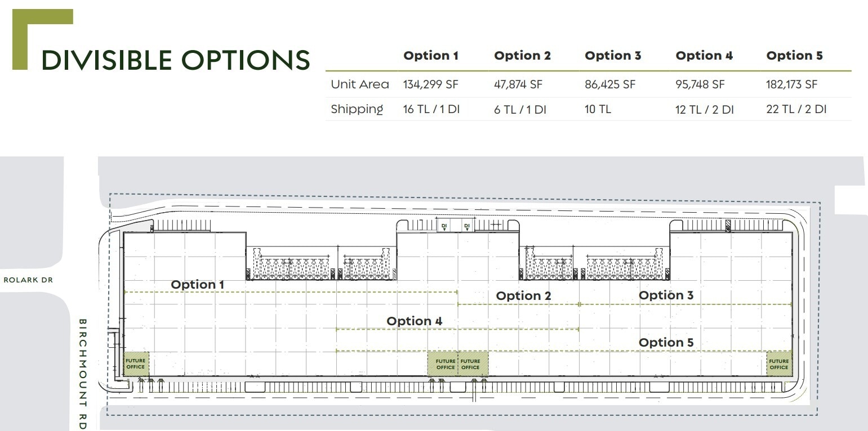Select the Option 3 table header
This screenshot has height=431, width=868.
(x=613, y=56)
